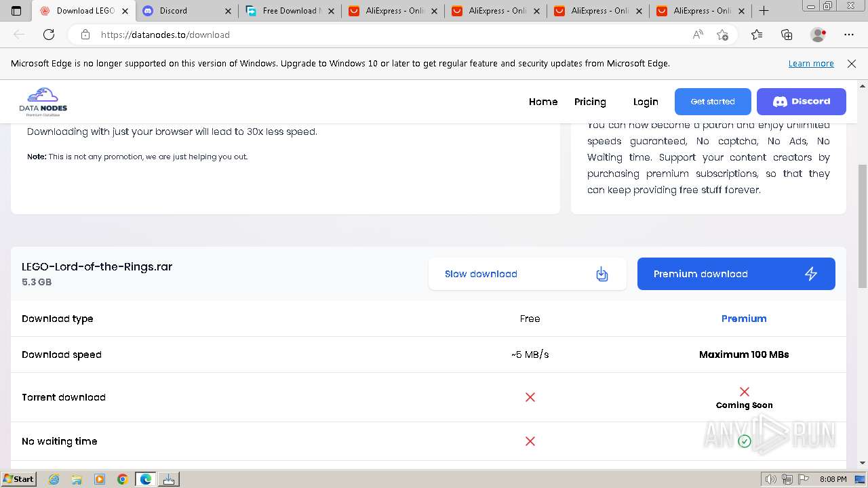Open Data Nodes logo home link
The image size is (868, 488).
pyautogui.click(x=43, y=102)
